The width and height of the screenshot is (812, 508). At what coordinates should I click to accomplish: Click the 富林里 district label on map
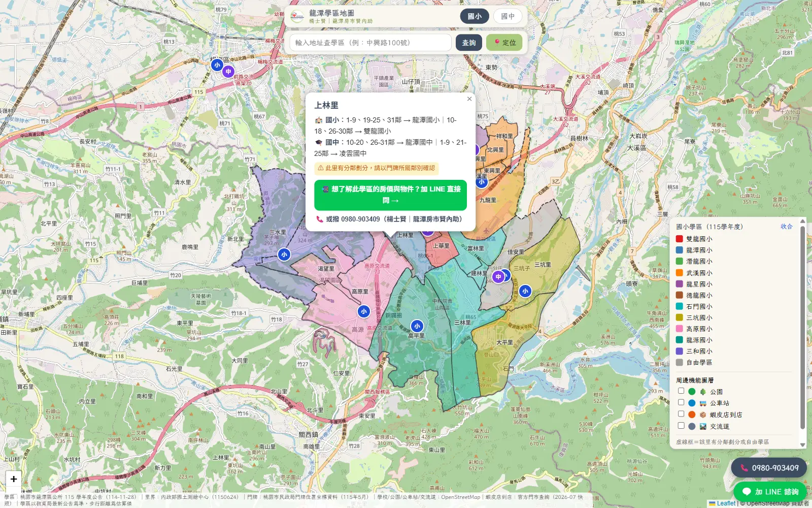pyautogui.click(x=476, y=248)
